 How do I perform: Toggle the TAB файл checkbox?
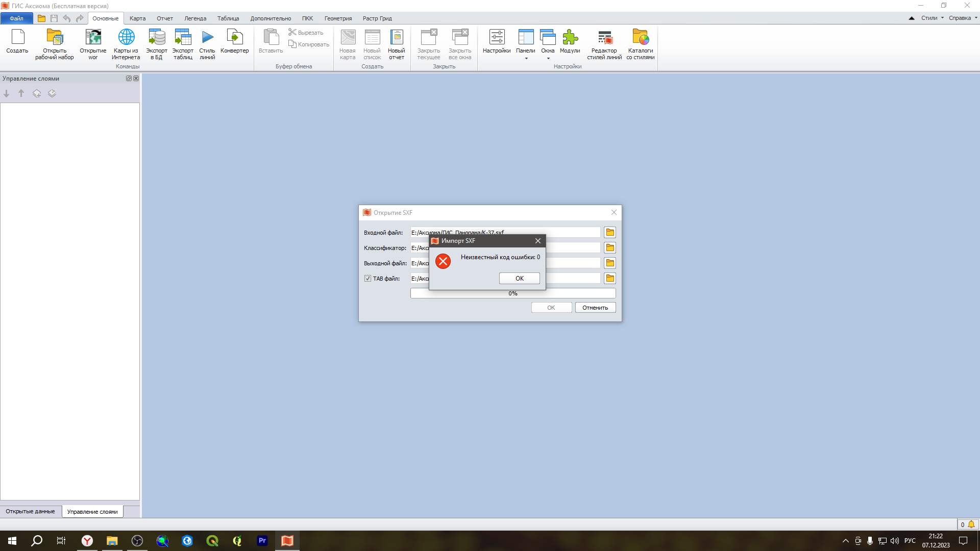(367, 279)
